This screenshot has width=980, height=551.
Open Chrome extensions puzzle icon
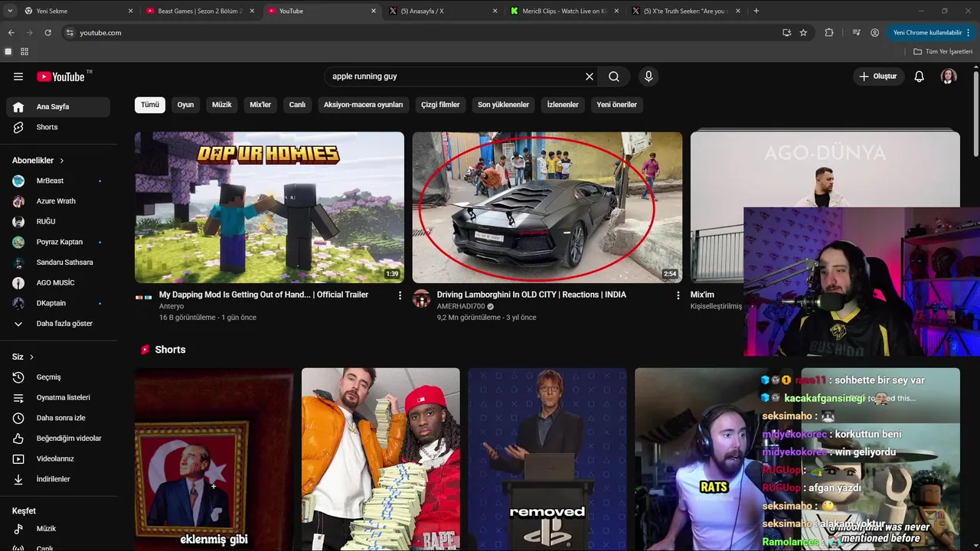(829, 33)
